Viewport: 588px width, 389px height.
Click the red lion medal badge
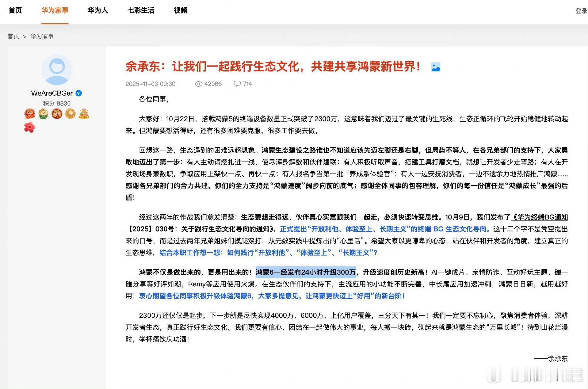[x=30, y=113]
